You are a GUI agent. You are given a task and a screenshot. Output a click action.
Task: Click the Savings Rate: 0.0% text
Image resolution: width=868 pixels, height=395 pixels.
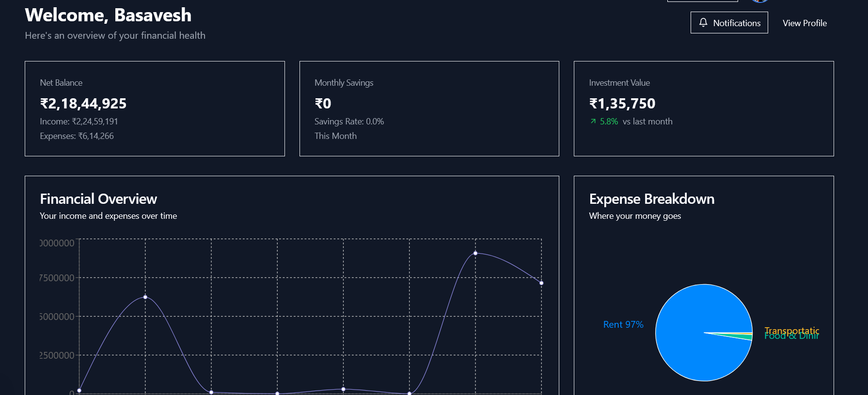tap(349, 122)
